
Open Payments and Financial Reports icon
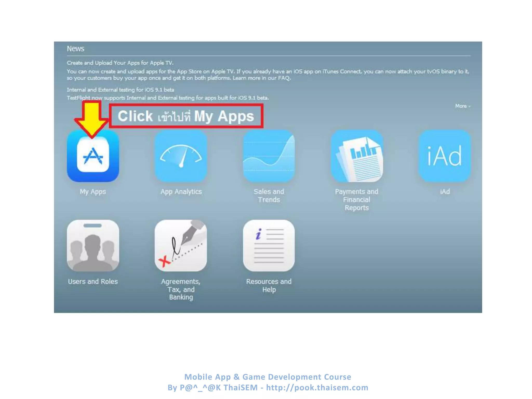[x=357, y=156]
